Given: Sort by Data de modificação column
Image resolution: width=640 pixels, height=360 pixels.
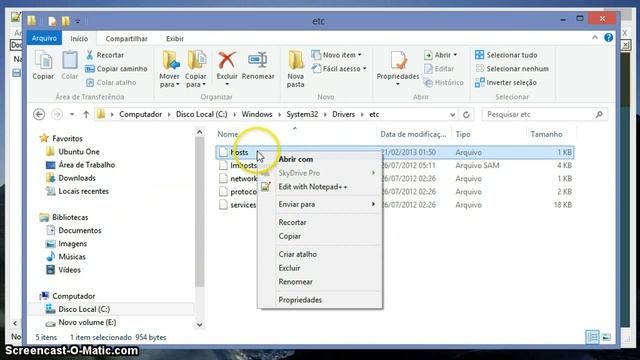Looking at the screenshot, I should [413, 134].
